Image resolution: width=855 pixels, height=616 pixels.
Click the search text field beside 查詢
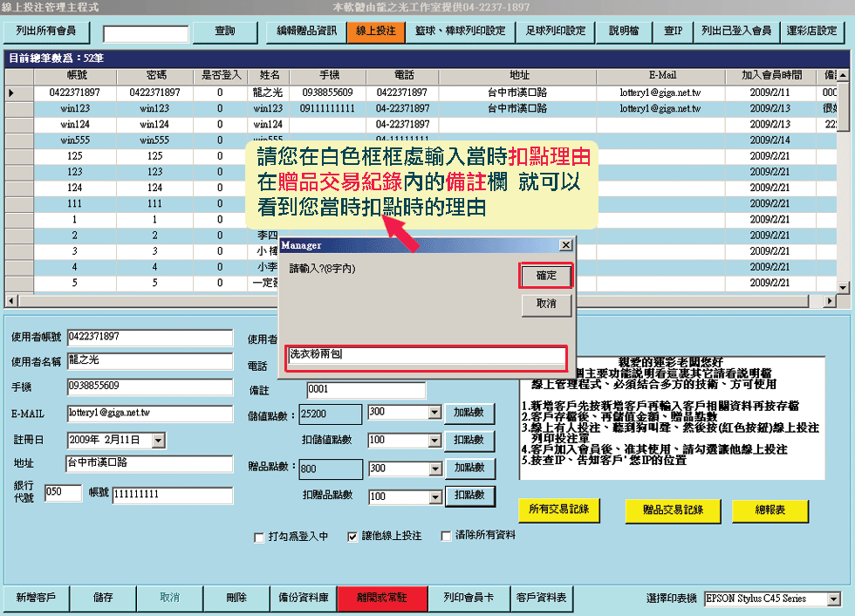click(x=146, y=34)
